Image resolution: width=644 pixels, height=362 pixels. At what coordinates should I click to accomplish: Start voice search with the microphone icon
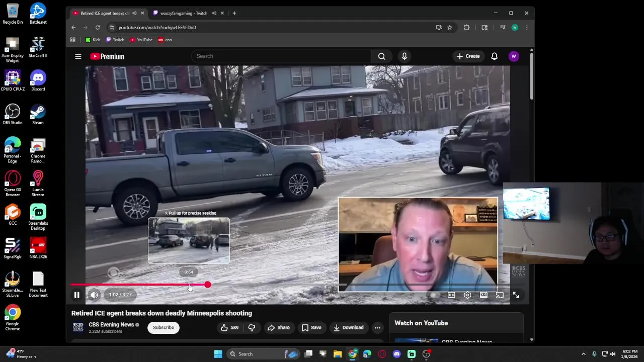click(405, 56)
